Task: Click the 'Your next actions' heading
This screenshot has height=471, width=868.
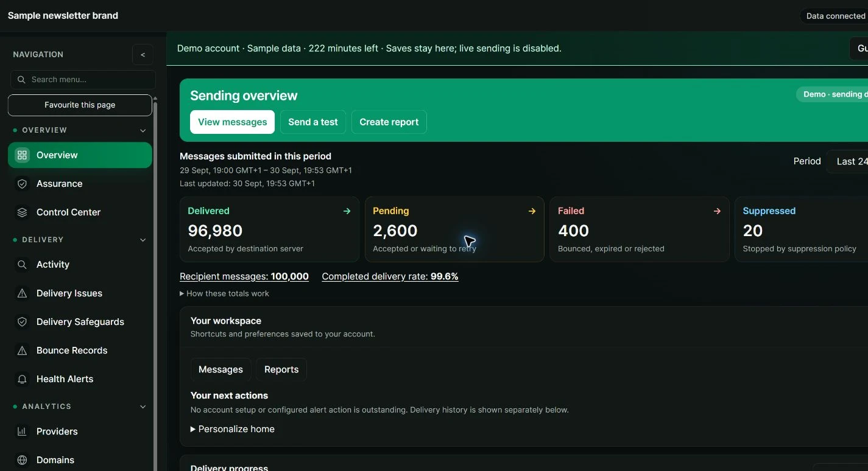Action: click(229, 396)
